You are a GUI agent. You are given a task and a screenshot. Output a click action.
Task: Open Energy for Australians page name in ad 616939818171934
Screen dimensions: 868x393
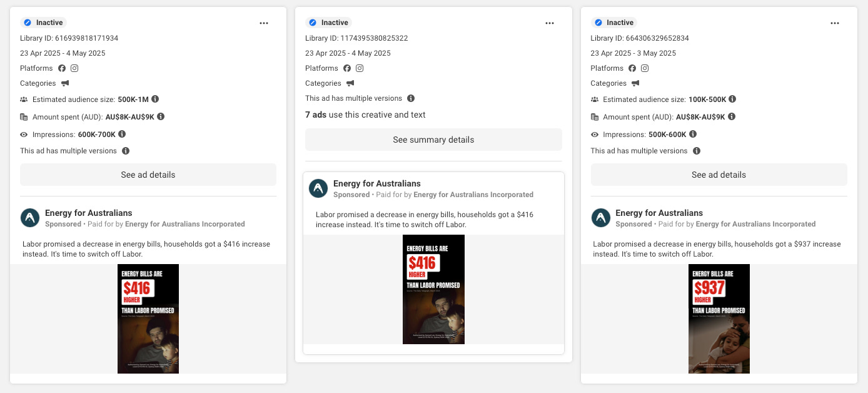pos(89,213)
